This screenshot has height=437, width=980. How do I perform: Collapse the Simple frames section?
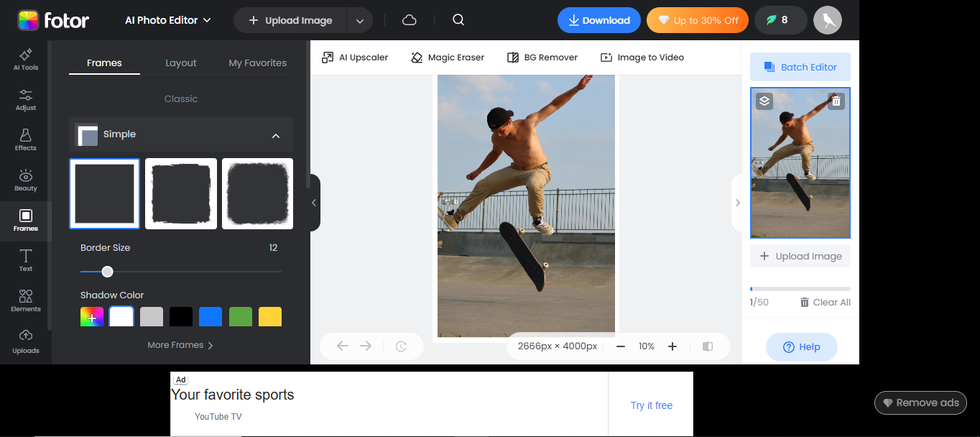pos(276,135)
